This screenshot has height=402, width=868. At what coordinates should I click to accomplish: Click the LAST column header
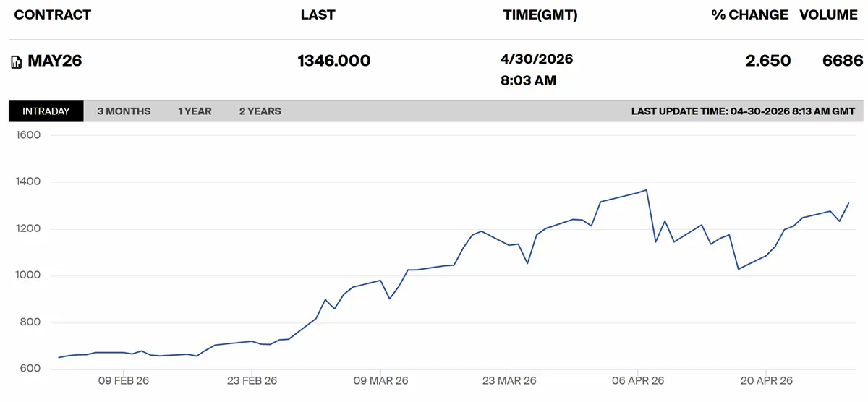click(x=318, y=15)
